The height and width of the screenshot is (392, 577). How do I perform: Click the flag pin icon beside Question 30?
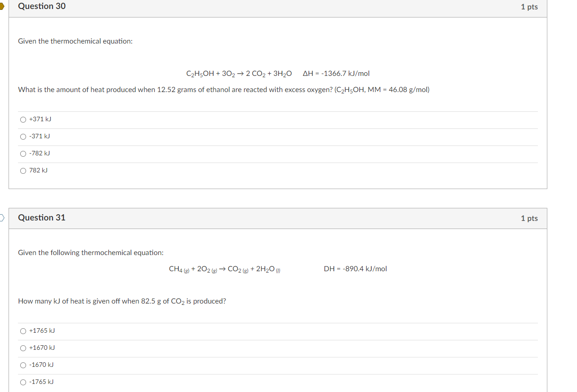coord(2,6)
